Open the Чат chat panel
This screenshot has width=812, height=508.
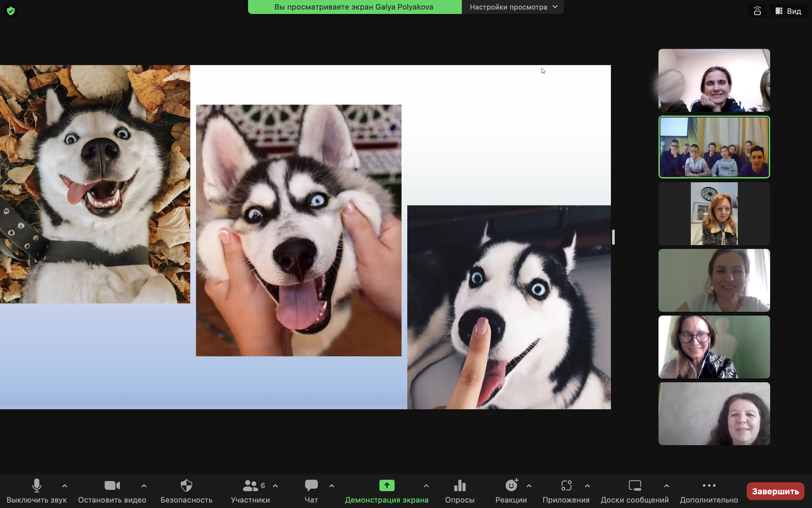[311, 491]
